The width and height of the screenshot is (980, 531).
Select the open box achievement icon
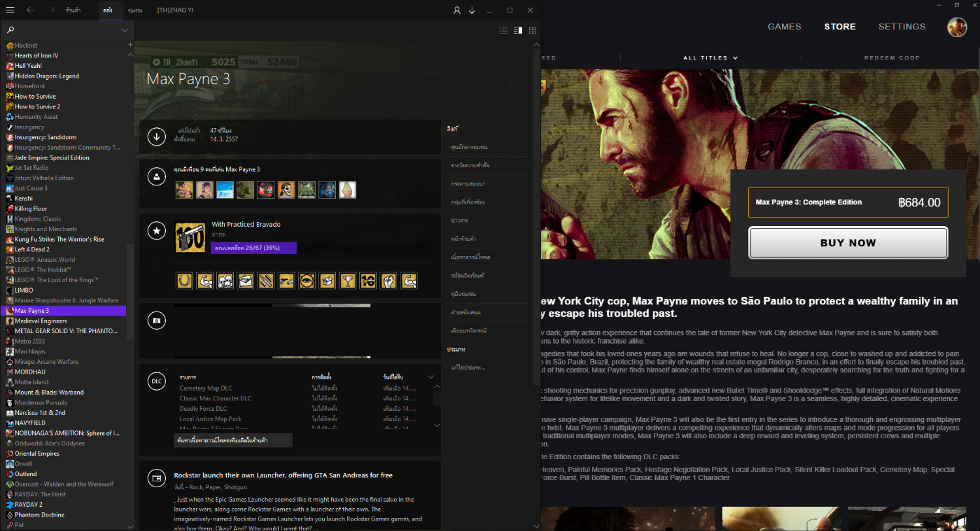[327, 281]
